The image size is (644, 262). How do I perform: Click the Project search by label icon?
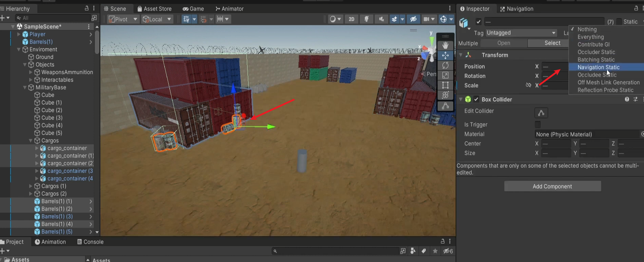click(424, 251)
